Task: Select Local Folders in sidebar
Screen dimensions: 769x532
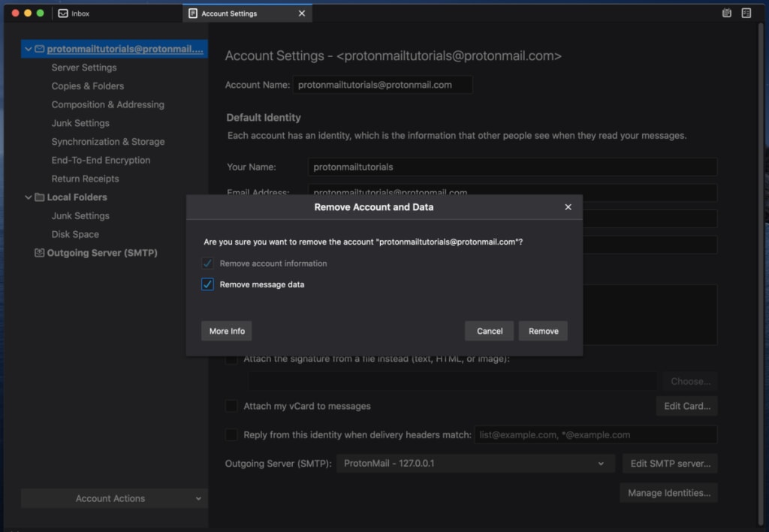Action: [77, 197]
